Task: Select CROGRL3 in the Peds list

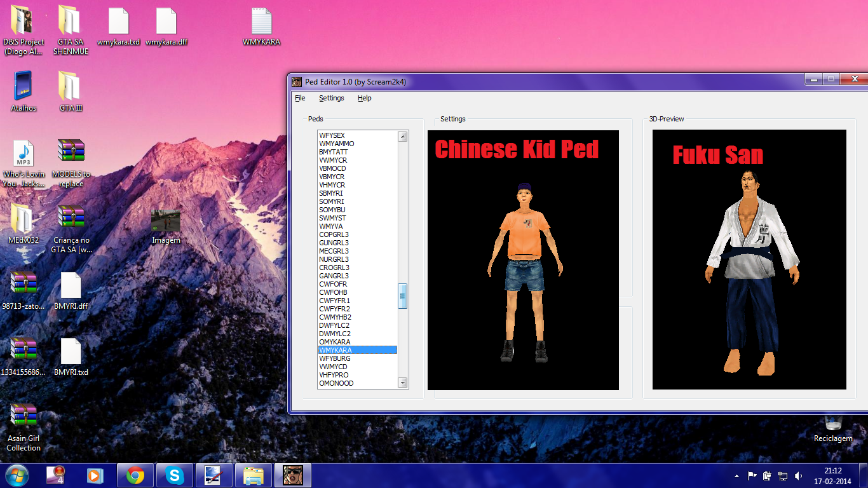Action: (358, 268)
